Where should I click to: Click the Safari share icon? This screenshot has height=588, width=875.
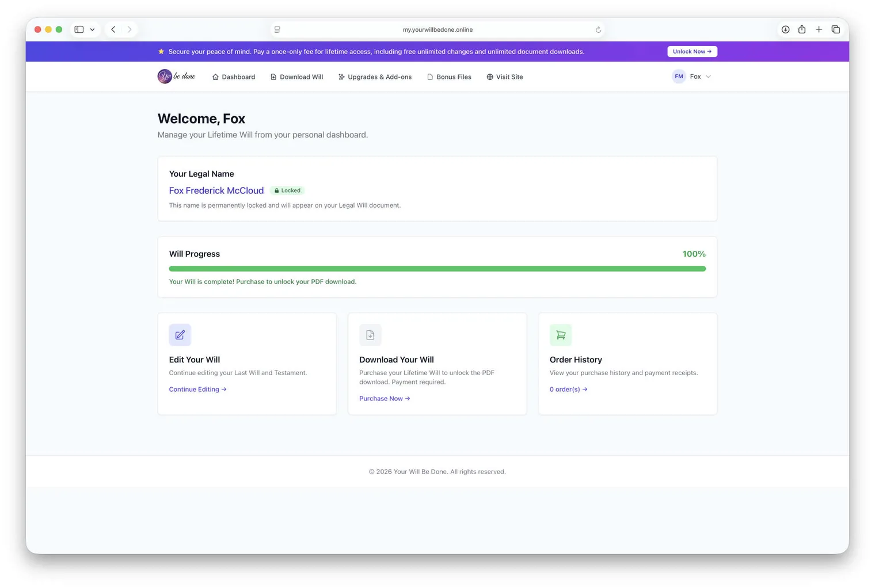[802, 29]
